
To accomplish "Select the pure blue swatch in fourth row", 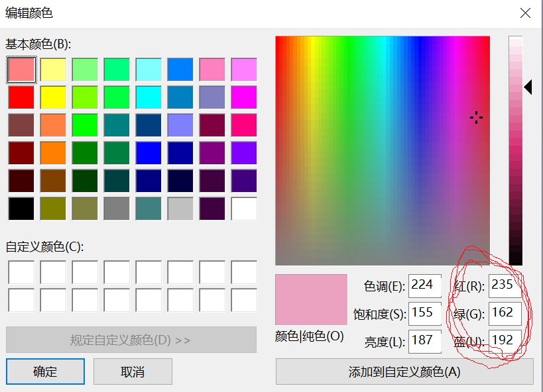I will click(x=149, y=153).
